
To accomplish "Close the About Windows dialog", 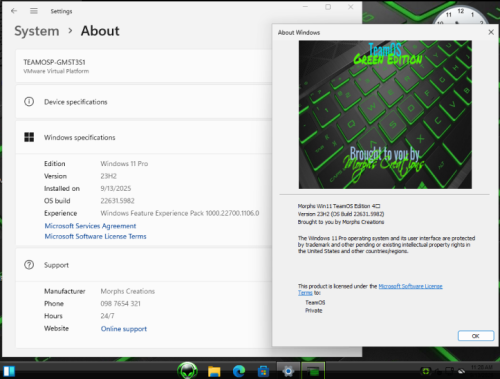I will pyautogui.click(x=491, y=32).
